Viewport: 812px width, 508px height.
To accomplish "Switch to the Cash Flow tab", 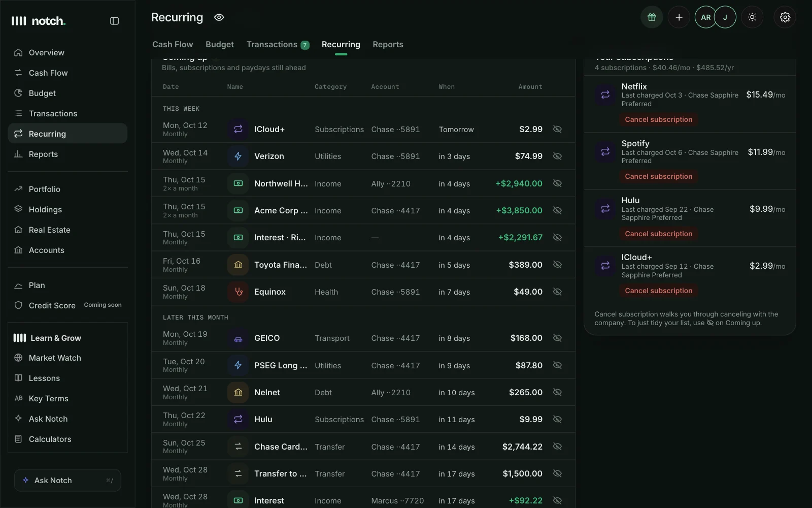I will pyautogui.click(x=173, y=45).
